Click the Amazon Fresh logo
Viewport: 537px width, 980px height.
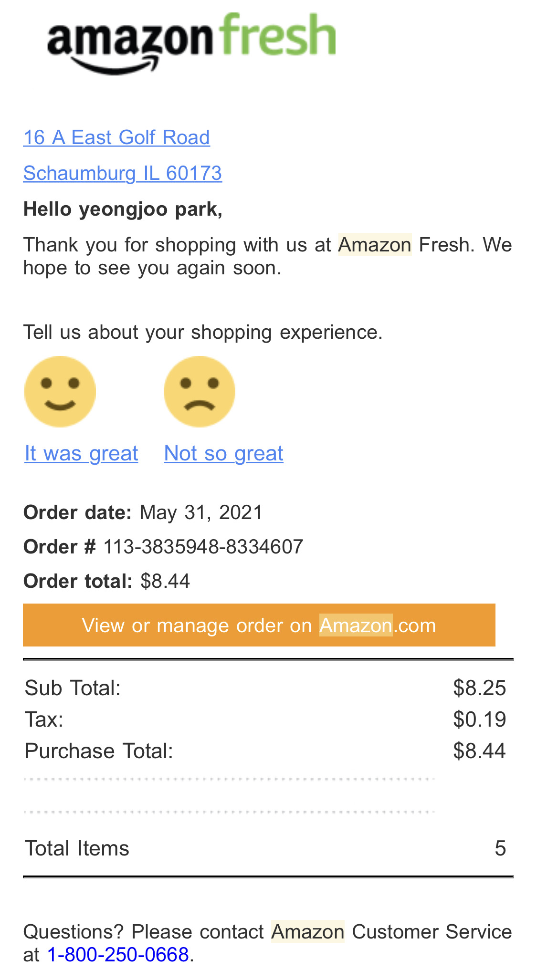click(191, 43)
